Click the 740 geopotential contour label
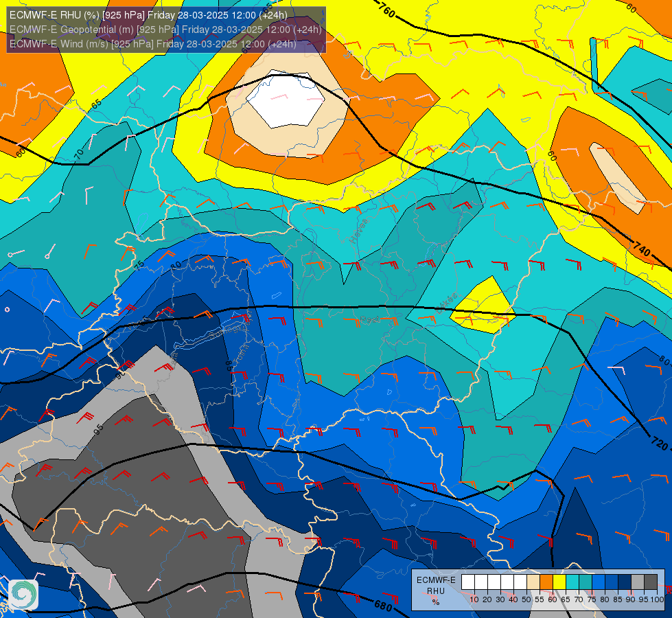 coord(642,249)
